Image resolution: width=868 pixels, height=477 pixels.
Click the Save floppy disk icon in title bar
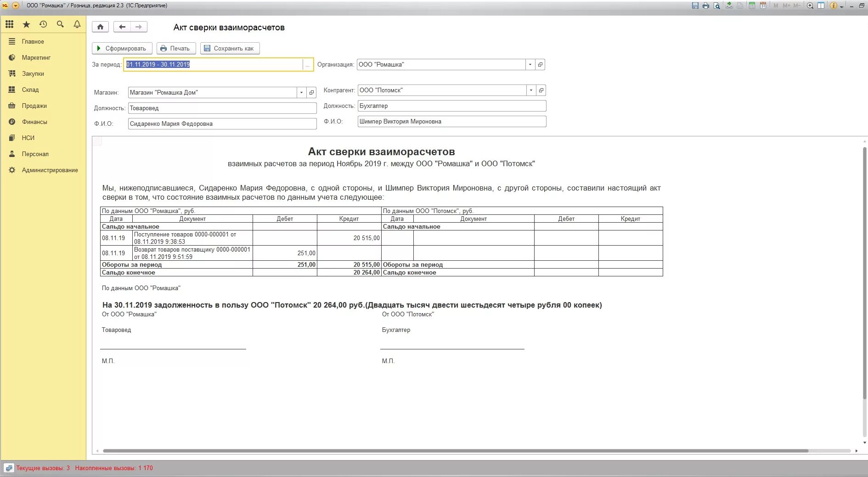(x=695, y=6)
